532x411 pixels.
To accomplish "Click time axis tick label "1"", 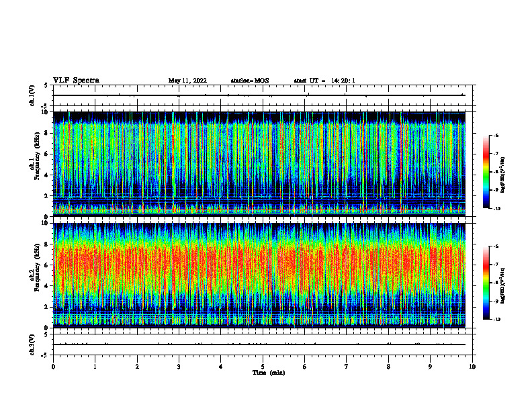I will click(x=95, y=367).
